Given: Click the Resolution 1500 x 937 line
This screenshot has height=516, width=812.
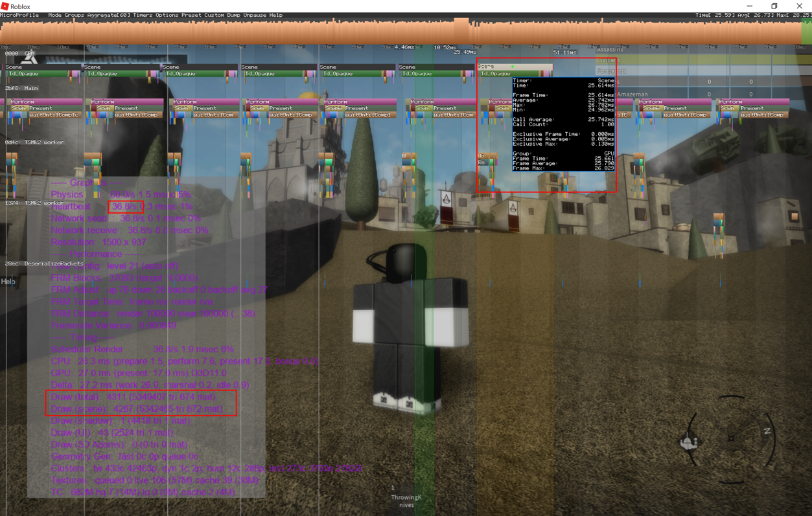Looking at the screenshot, I should [99, 242].
